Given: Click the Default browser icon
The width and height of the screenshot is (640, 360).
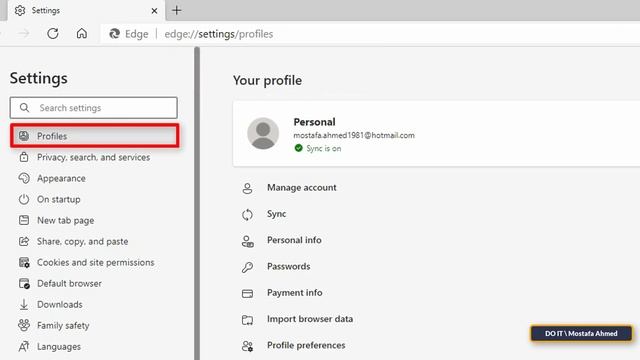Looking at the screenshot, I should 24,283.
